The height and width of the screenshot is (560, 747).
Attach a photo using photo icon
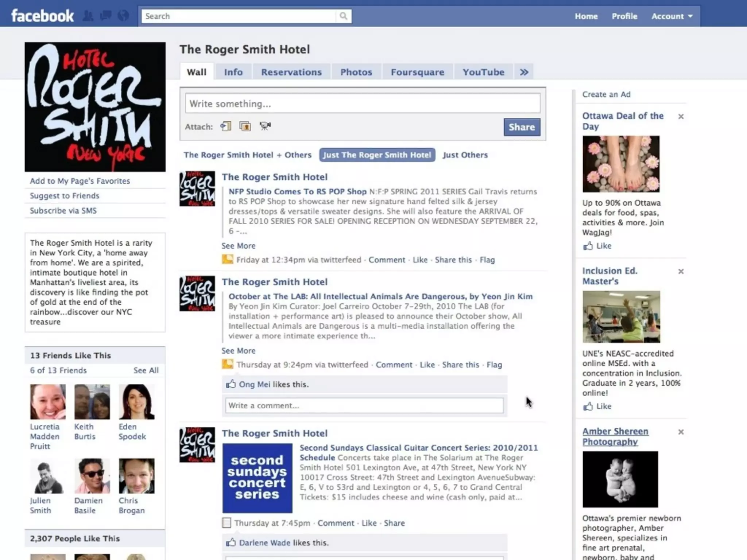(245, 127)
